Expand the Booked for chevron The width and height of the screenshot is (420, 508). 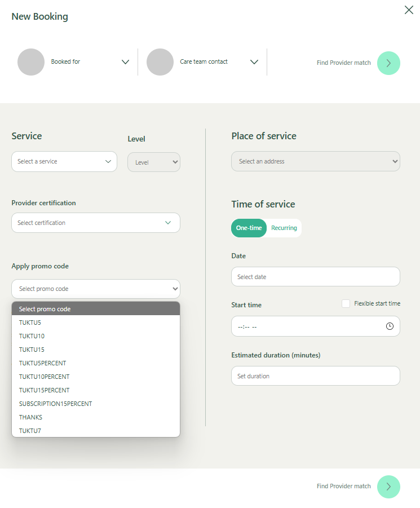(x=125, y=62)
